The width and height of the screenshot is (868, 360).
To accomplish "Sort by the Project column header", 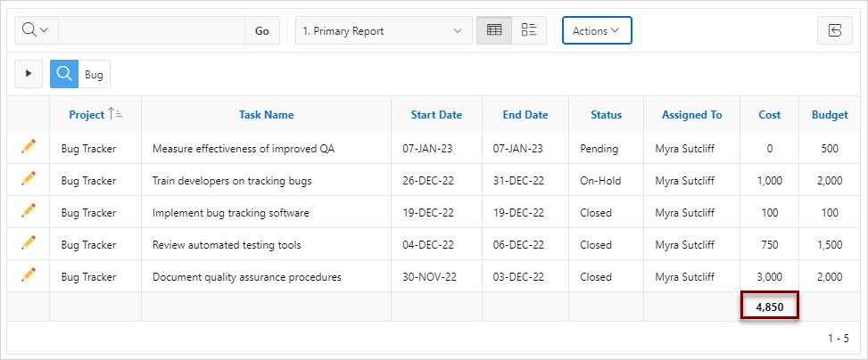I will click(x=87, y=114).
